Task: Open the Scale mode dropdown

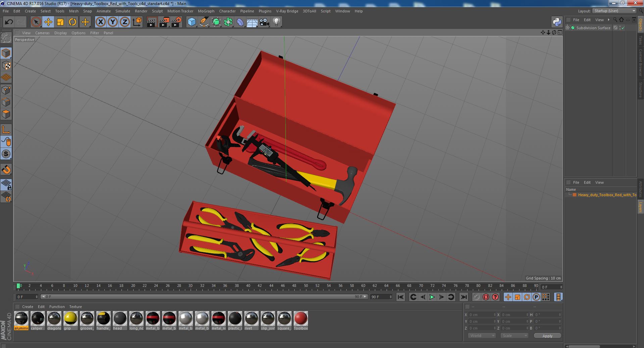Action: pos(514,336)
